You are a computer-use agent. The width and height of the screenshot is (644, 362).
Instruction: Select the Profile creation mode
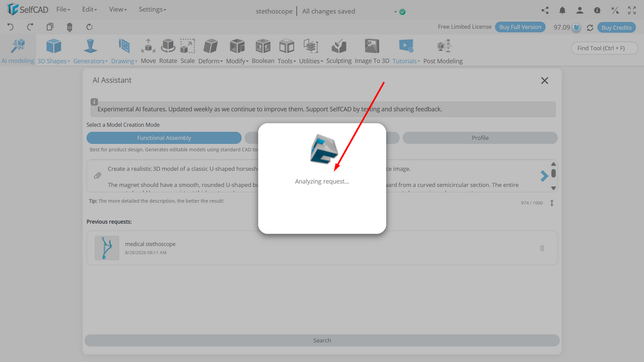coord(480,138)
